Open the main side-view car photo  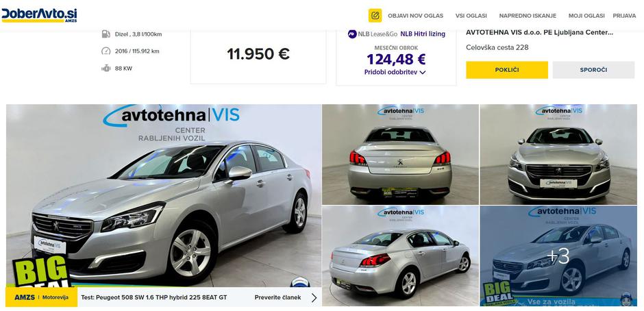[x=164, y=195]
